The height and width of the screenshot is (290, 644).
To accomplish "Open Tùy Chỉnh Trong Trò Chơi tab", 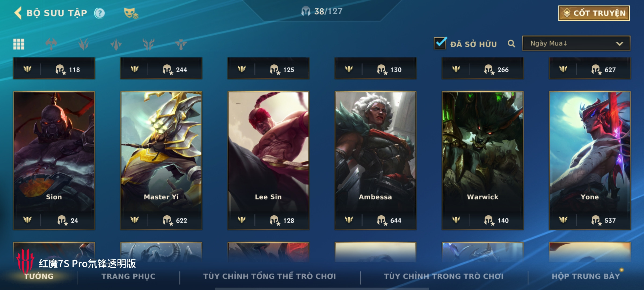I will (x=444, y=276).
